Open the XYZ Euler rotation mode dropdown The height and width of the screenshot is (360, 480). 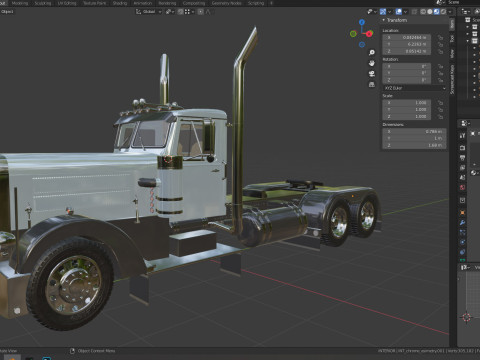414,88
